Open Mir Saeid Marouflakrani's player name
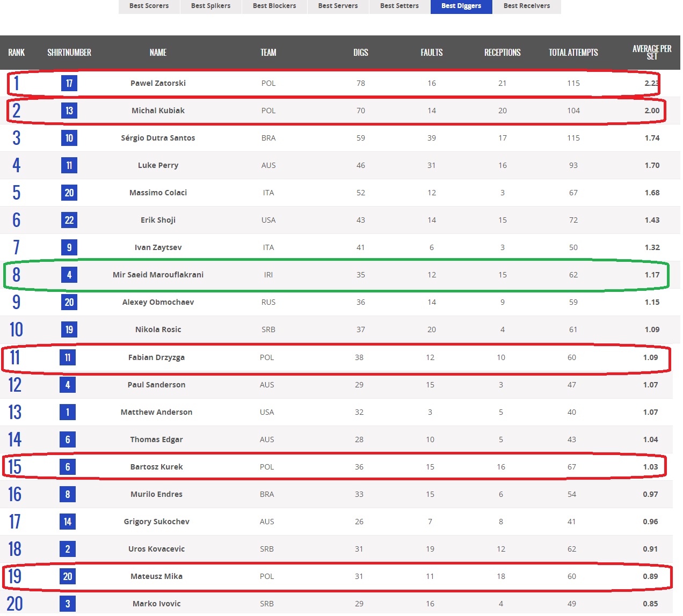This screenshot has width=683, height=616. click(x=158, y=275)
